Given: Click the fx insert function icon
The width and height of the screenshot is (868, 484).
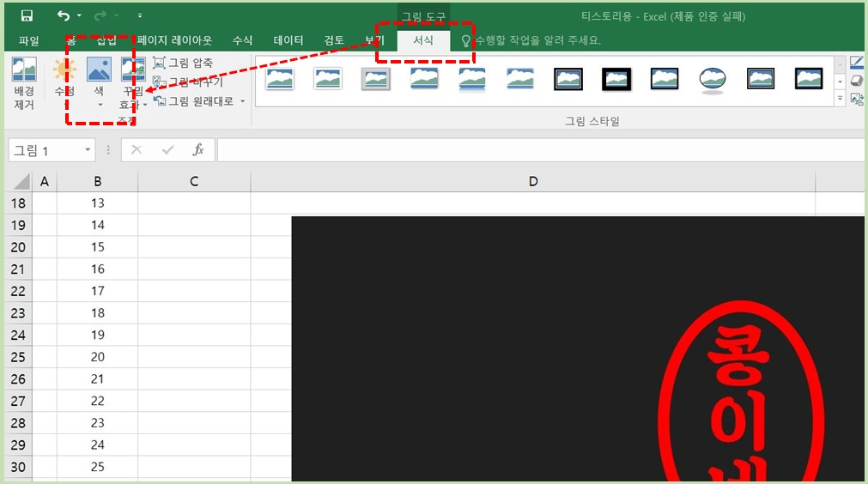Looking at the screenshot, I should (x=198, y=150).
